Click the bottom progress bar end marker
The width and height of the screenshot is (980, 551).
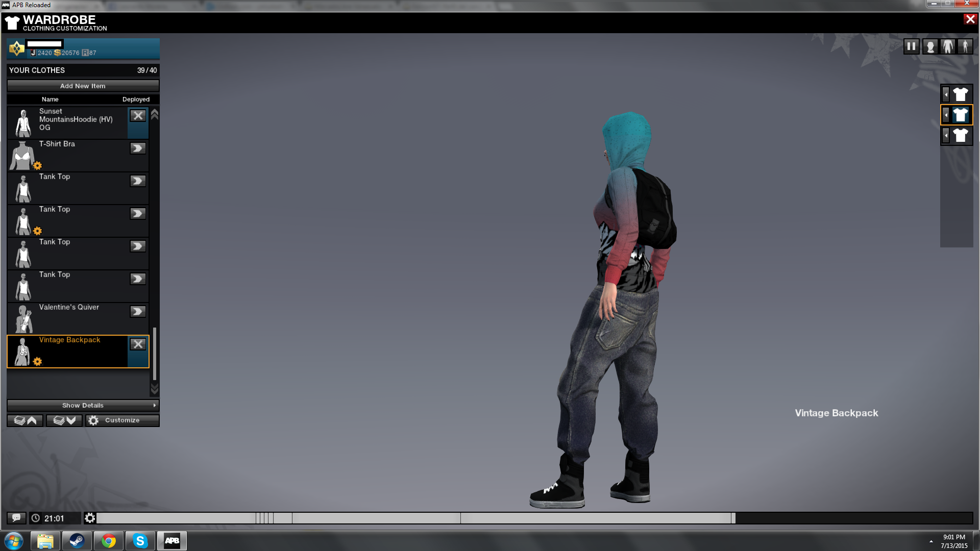click(x=733, y=518)
